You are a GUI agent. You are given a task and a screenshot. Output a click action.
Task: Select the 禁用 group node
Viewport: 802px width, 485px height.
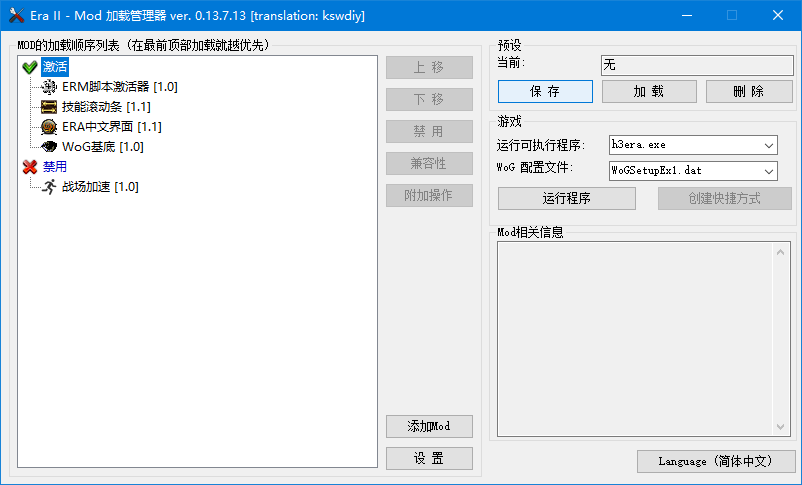click(55, 167)
